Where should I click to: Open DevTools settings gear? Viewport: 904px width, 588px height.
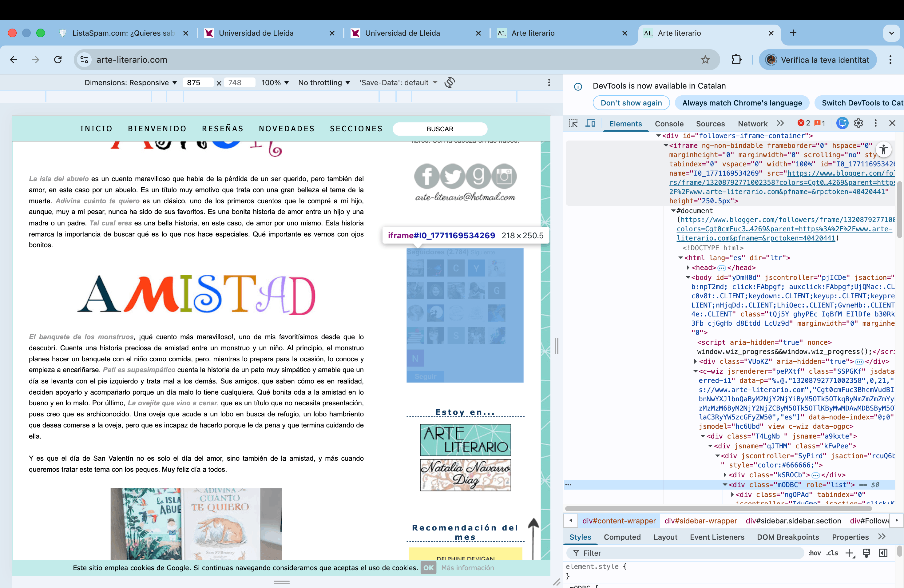858,123
